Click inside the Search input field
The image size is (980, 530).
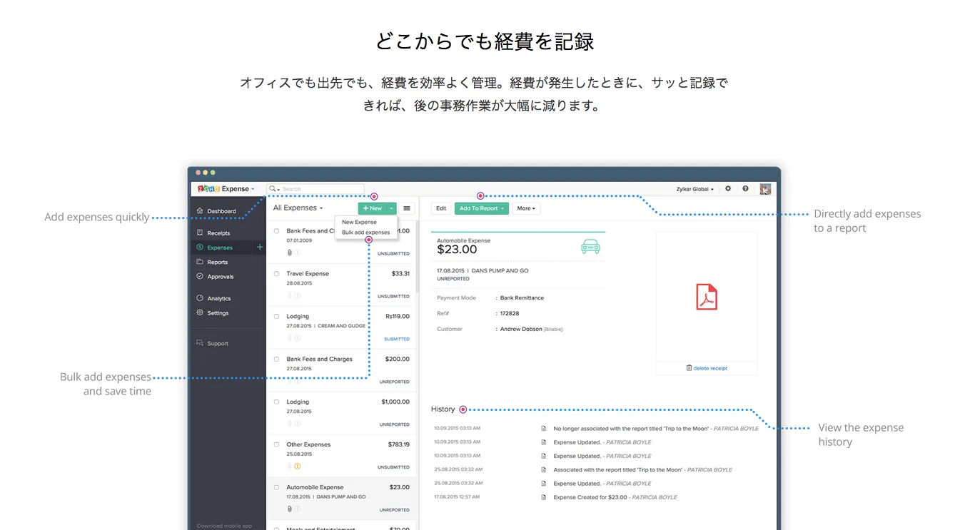315,189
